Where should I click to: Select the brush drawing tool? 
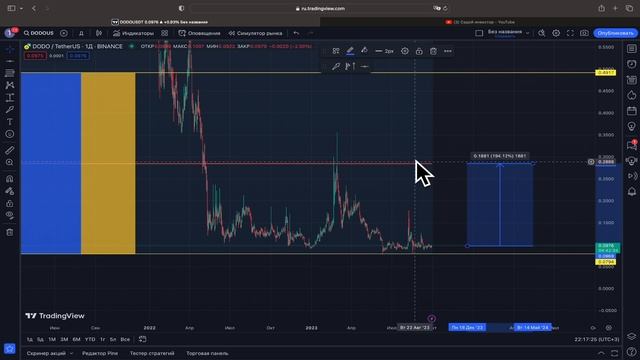pos(10,109)
